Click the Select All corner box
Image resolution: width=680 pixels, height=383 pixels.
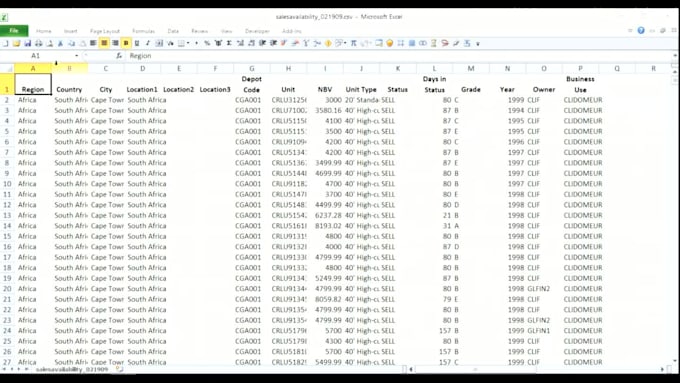tap(7, 69)
